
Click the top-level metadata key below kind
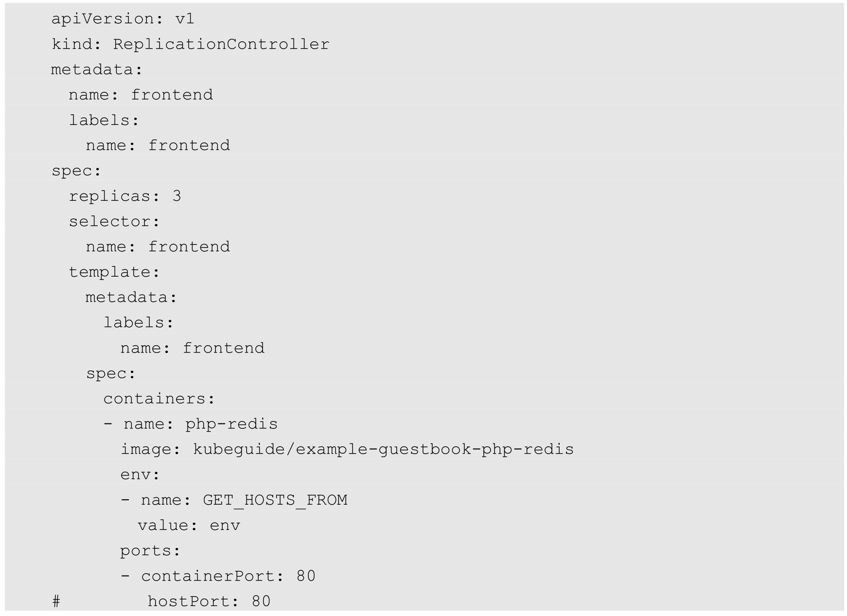point(96,70)
